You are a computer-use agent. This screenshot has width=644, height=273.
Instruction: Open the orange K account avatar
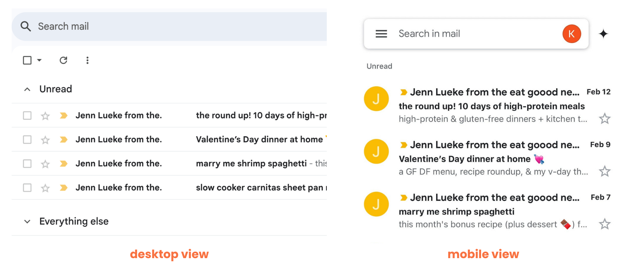point(571,34)
